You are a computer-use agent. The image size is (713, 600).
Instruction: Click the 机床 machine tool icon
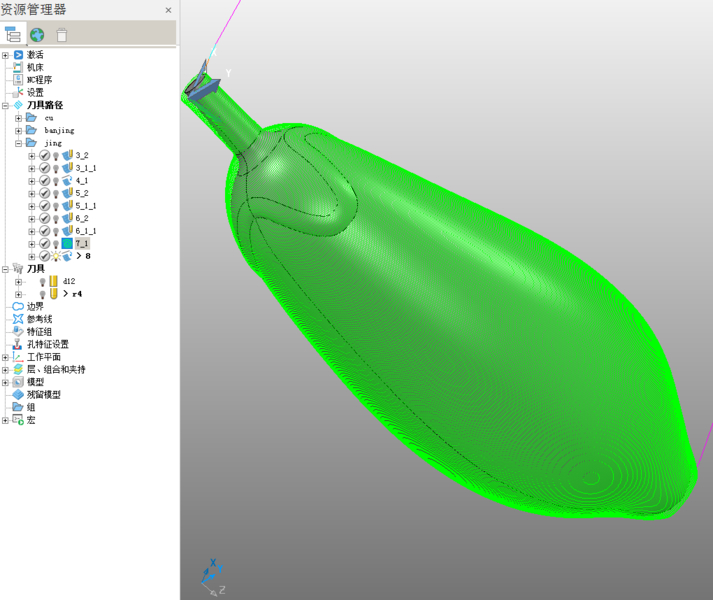pos(18,67)
